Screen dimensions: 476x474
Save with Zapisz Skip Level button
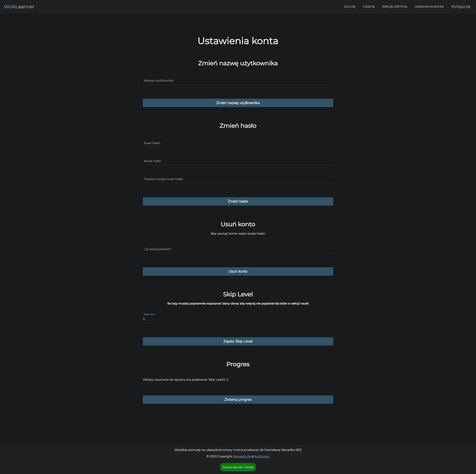coord(238,341)
